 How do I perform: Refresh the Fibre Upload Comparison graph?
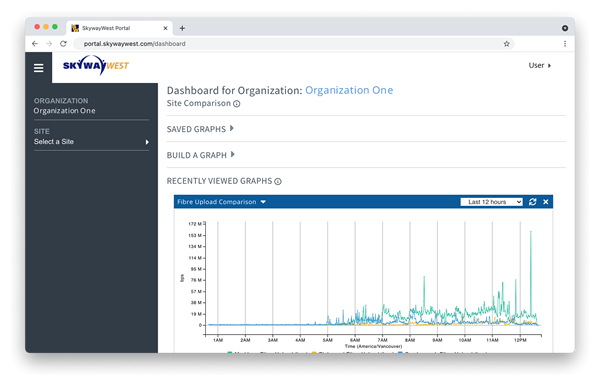(532, 202)
